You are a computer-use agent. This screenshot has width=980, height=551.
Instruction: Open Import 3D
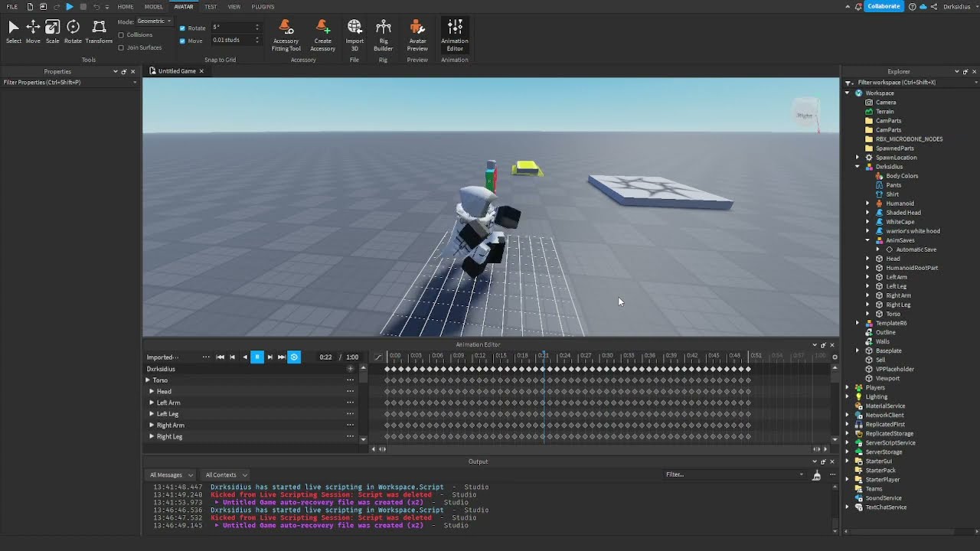(354, 35)
